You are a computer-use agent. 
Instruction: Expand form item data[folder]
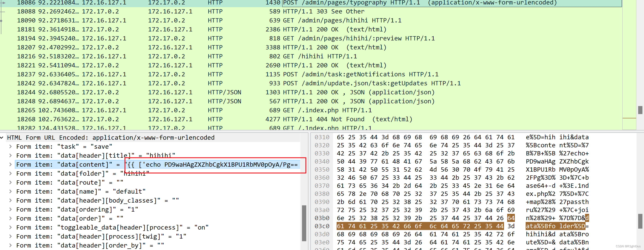[x=11, y=173]
